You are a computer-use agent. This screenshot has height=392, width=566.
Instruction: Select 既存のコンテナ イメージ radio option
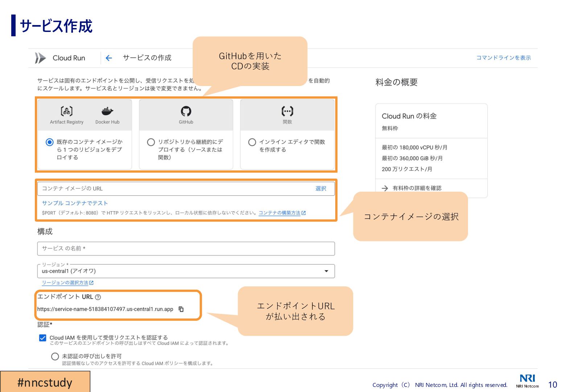click(50, 142)
